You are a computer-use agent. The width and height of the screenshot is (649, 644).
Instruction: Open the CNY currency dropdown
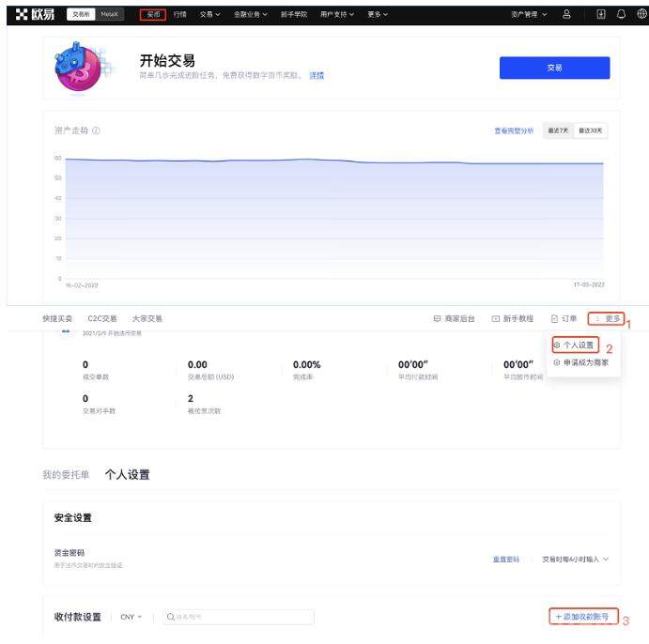pos(131,617)
